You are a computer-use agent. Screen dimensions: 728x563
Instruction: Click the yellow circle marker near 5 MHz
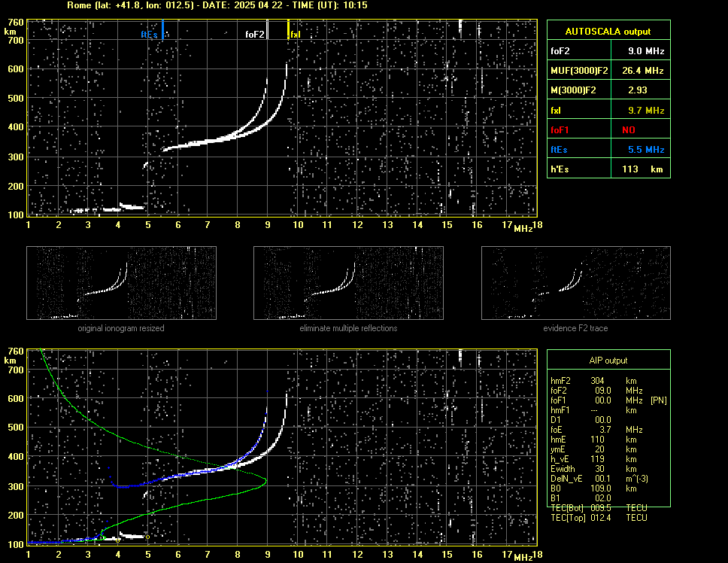(x=147, y=537)
